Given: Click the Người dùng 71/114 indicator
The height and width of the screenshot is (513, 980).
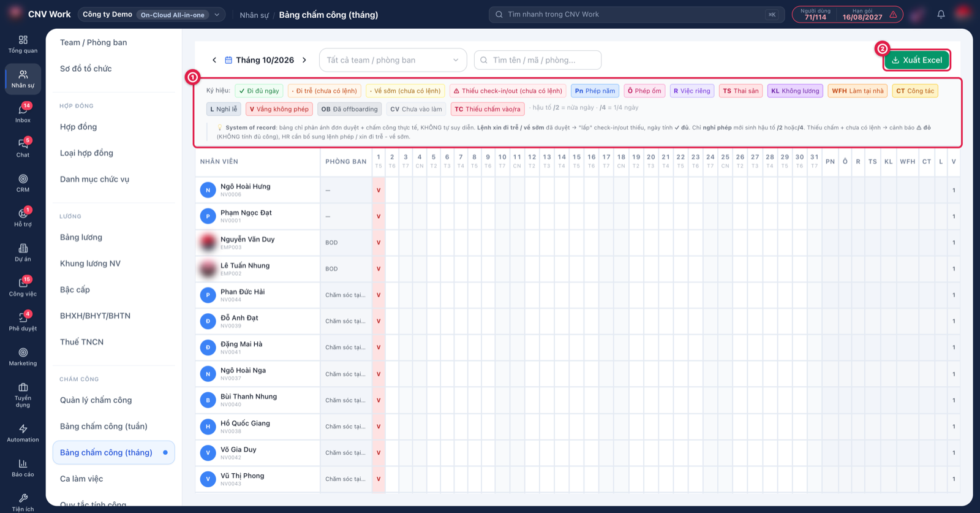Looking at the screenshot, I should [x=815, y=15].
